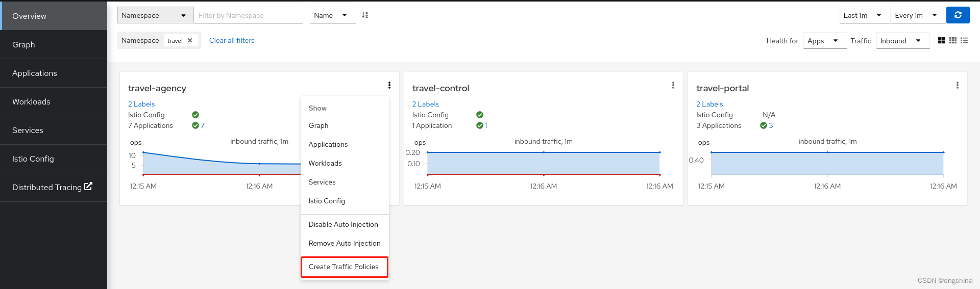Select Services in the context menu
The height and width of the screenshot is (289, 980).
[345, 182]
